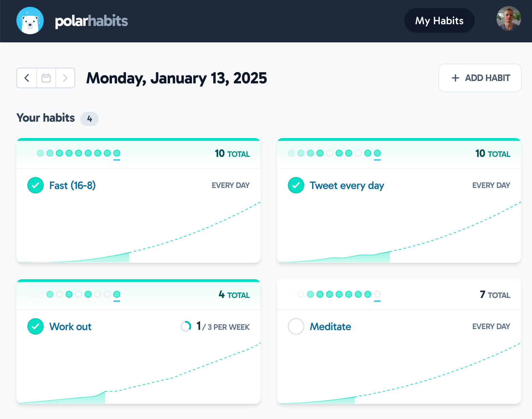Go to the previous day arrow

[27, 78]
